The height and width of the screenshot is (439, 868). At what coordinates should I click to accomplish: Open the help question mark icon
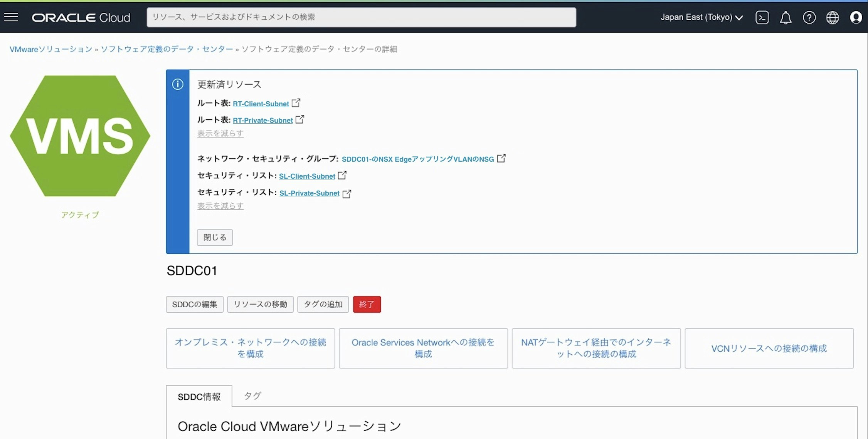pyautogui.click(x=809, y=17)
